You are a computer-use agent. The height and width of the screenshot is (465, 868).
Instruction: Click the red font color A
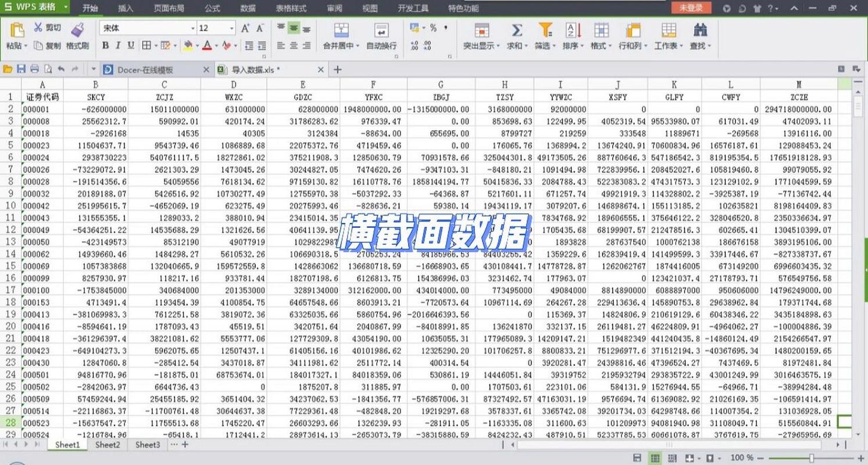click(207, 45)
